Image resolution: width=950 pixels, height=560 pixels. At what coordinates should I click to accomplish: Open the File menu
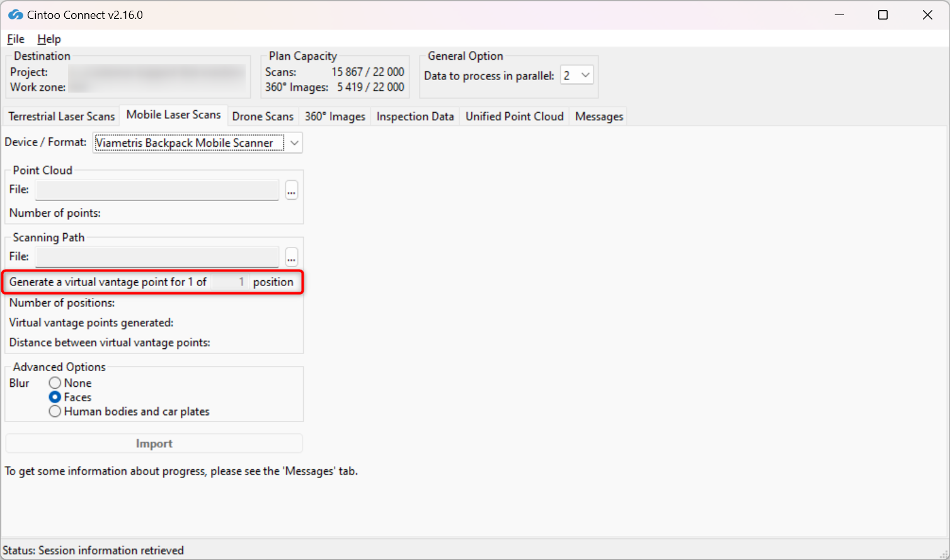(16, 39)
